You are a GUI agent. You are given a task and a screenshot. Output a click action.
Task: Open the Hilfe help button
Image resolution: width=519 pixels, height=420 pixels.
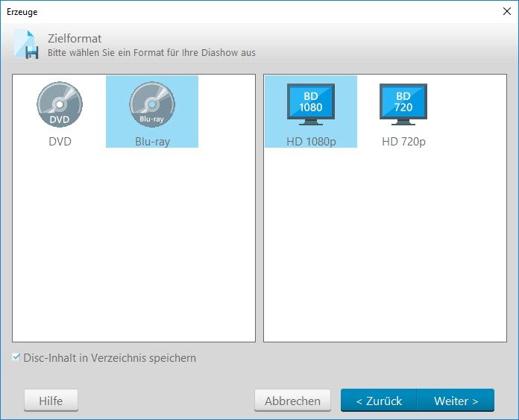click(x=51, y=401)
